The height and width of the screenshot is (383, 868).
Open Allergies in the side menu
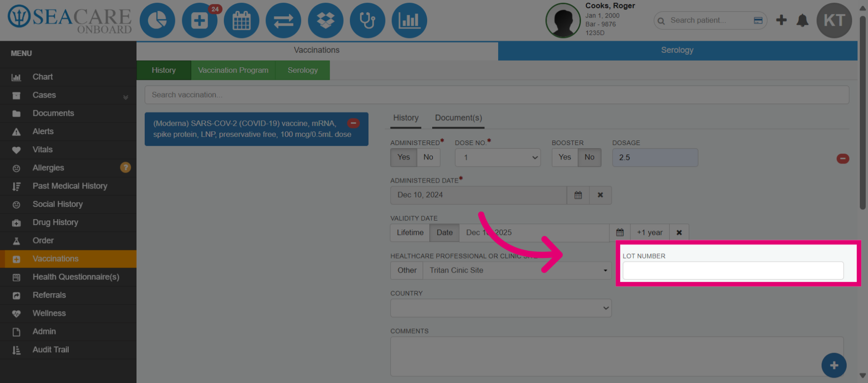68,168
